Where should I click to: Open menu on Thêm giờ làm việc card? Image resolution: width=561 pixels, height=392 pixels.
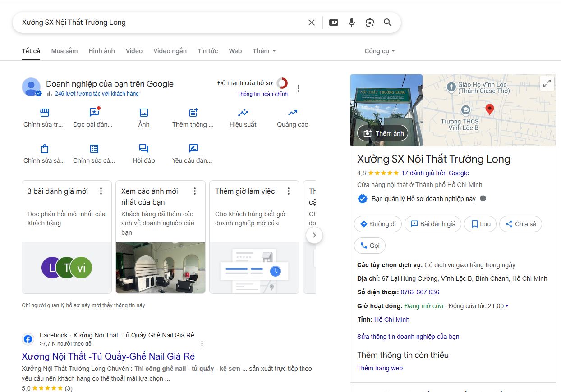[289, 191]
